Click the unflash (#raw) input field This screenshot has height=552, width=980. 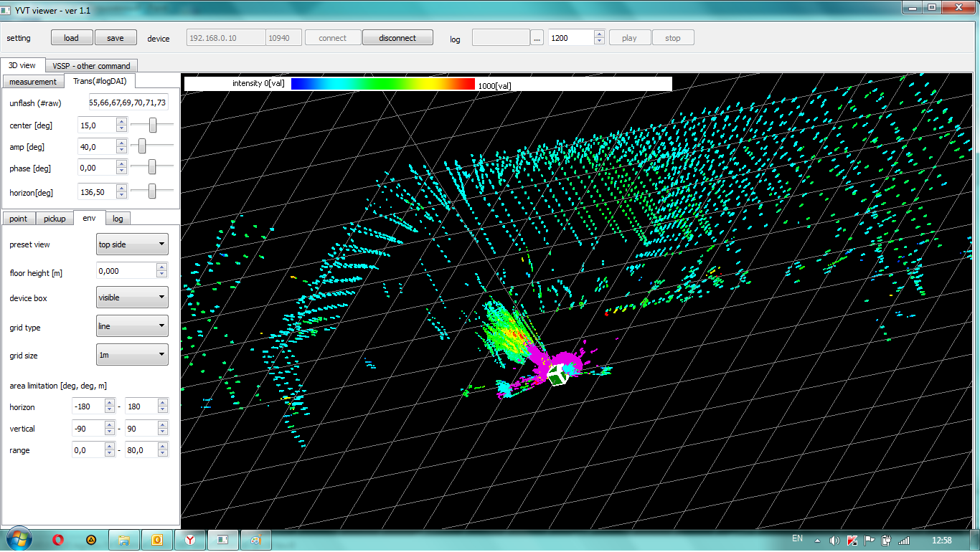coord(128,103)
